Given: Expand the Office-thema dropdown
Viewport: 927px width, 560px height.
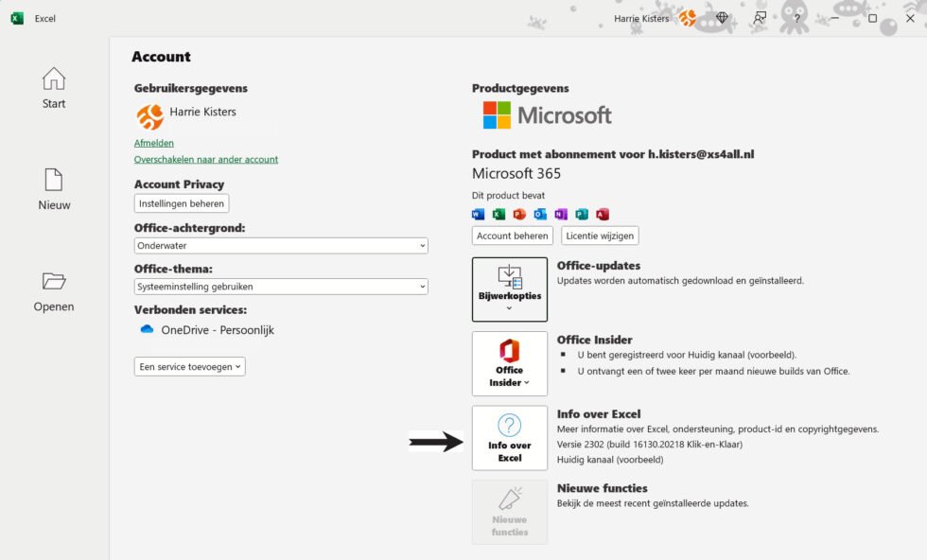Looking at the screenshot, I should [280, 287].
